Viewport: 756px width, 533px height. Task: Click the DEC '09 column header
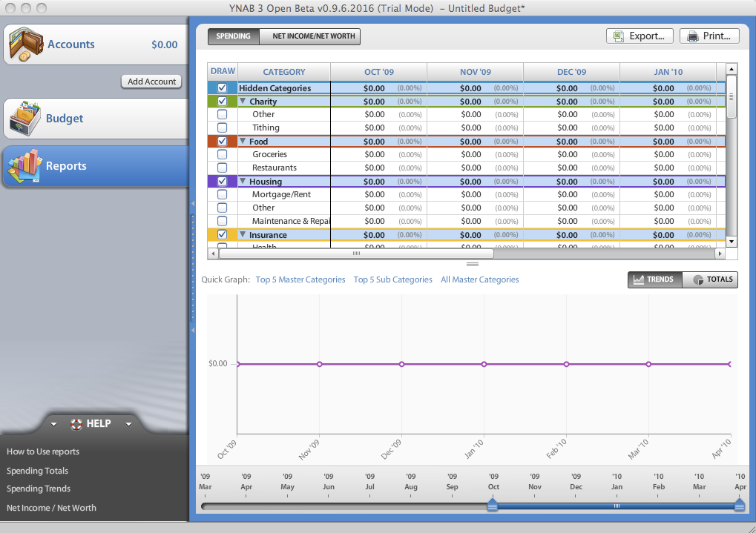(572, 72)
